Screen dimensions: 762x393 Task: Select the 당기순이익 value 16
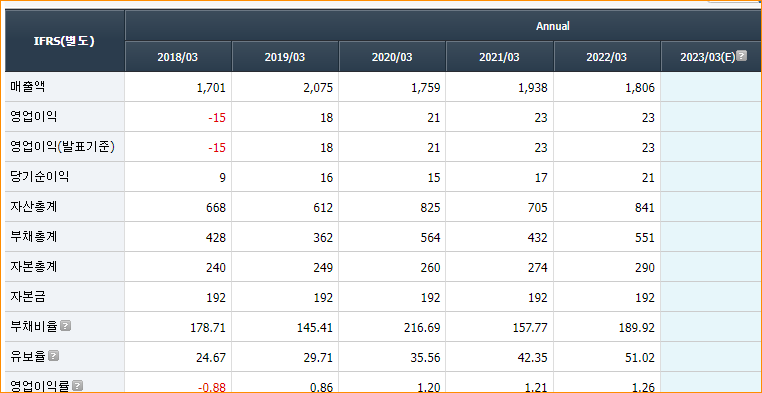click(x=327, y=178)
